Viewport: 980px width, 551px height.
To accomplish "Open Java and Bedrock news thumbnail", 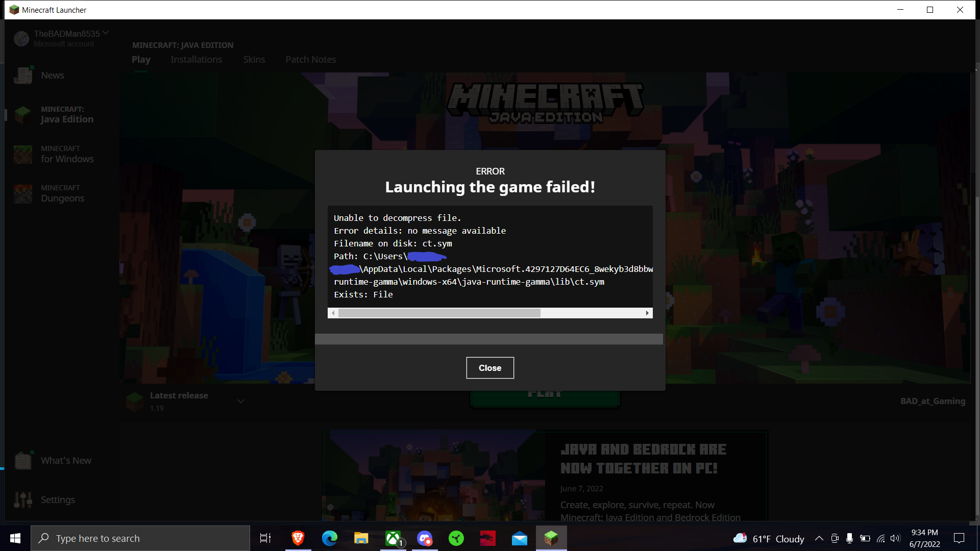I will tap(434, 475).
